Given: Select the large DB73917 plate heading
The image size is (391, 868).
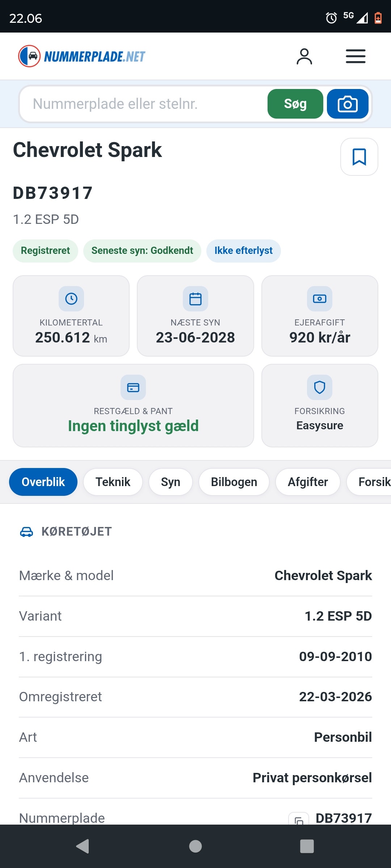Looking at the screenshot, I should pos(53,193).
